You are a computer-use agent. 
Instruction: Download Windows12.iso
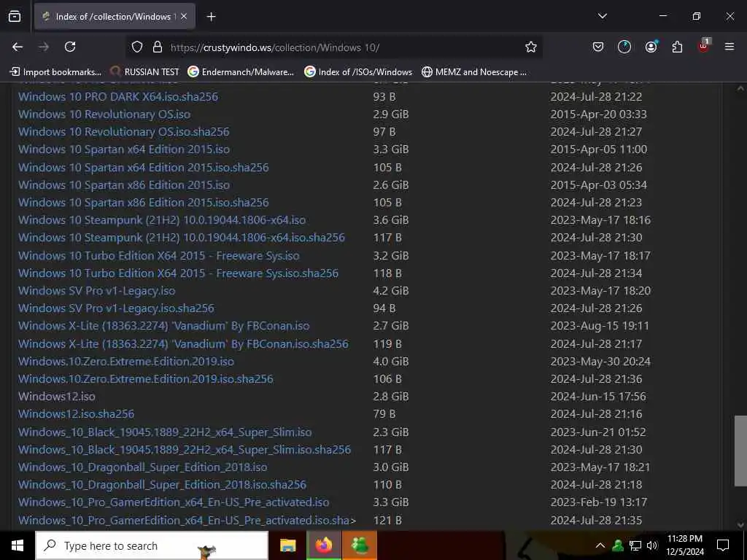[x=57, y=397]
